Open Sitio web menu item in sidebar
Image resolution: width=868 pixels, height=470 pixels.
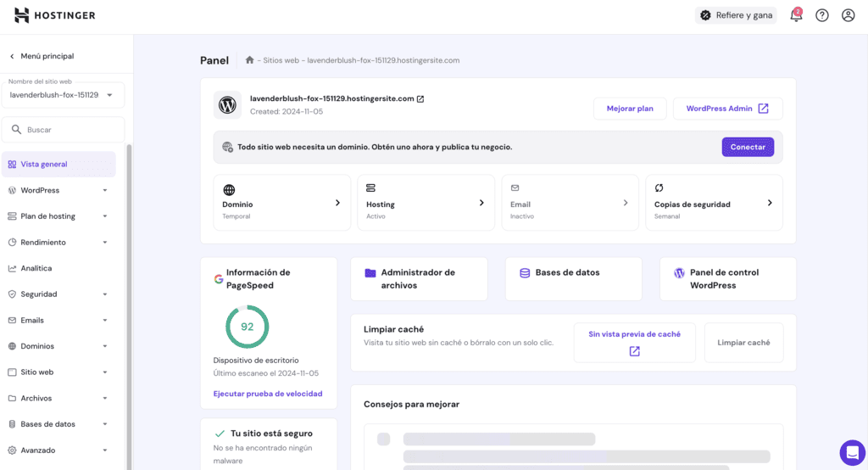58,372
